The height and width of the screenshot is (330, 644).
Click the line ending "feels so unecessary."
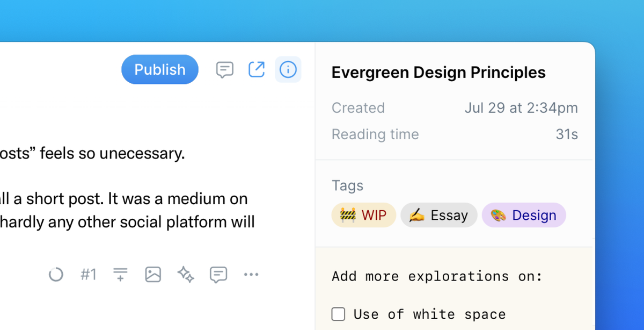(x=92, y=154)
